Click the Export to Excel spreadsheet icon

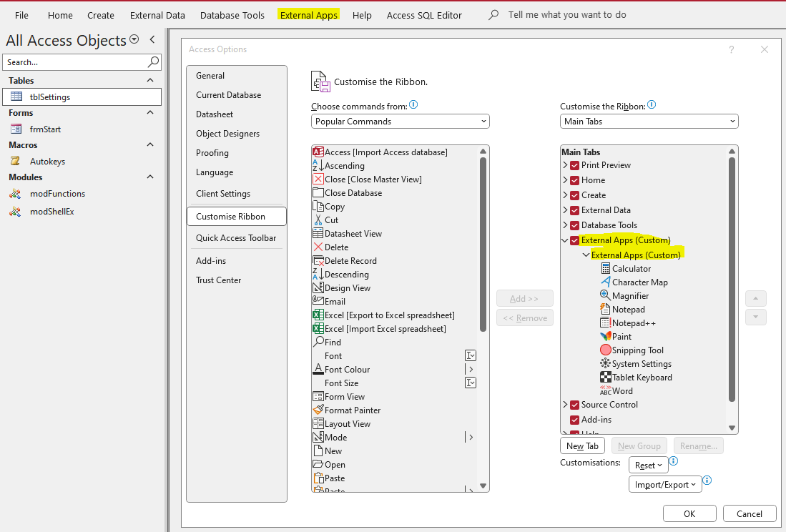[318, 315]
